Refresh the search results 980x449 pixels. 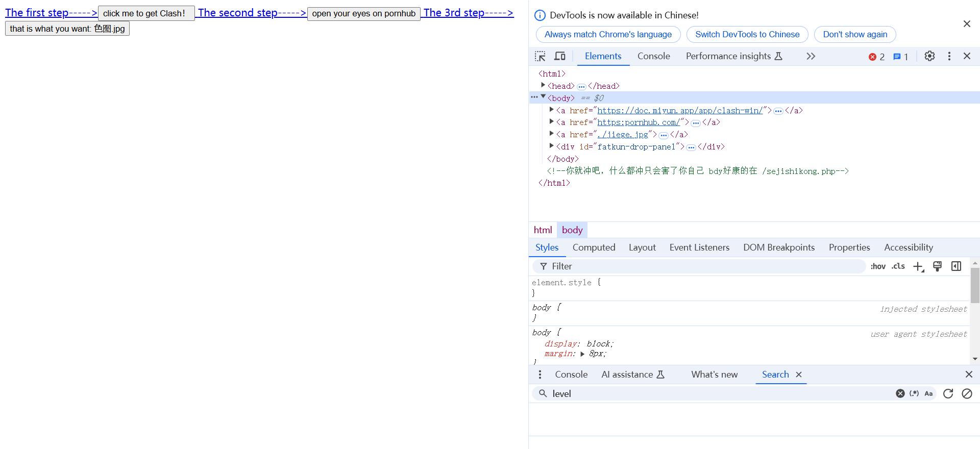[948, 393]
